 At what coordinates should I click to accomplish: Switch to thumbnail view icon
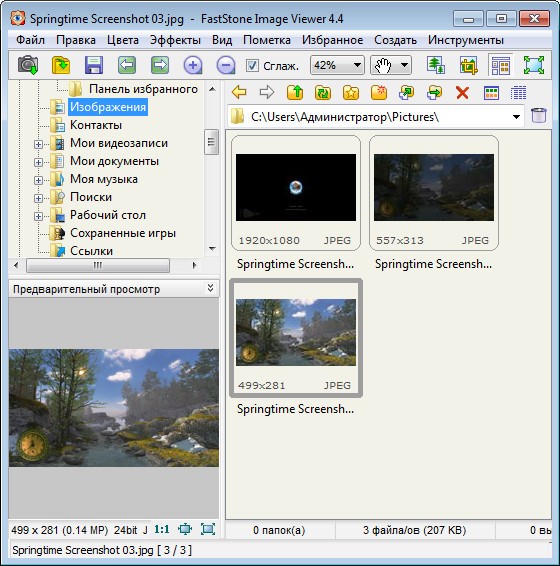491,93
